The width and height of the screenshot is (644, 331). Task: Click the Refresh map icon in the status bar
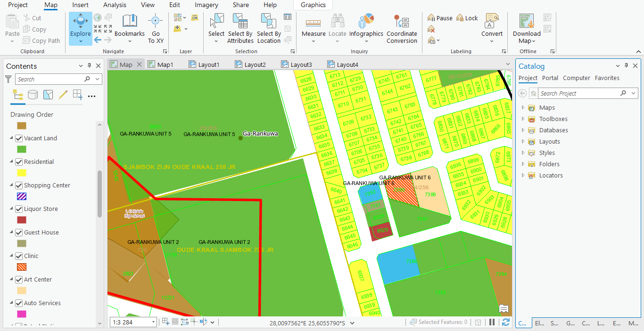tap(506, 322)
